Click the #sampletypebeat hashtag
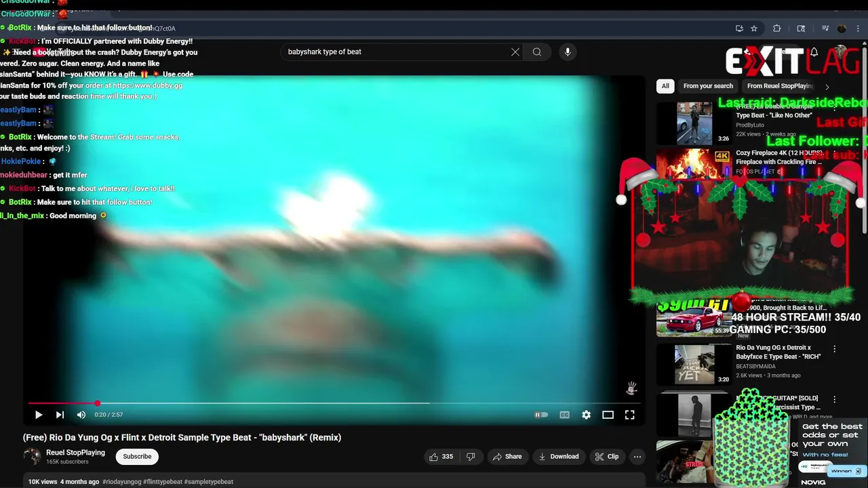The image size is (868, 488). click(208, 482)
